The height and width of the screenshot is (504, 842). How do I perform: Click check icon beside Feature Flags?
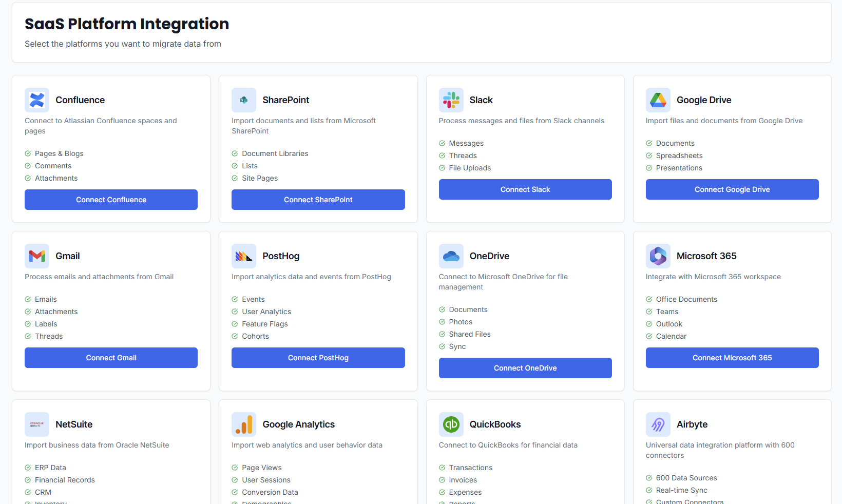235,324
